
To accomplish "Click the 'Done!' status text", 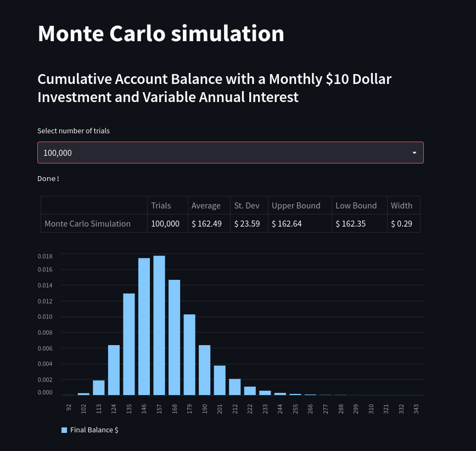I will [x=48, y=178].
